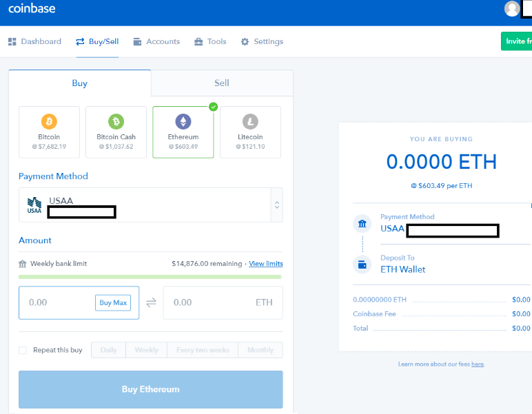
Task: Open the fees 'here' link
Action: [478, 364]
